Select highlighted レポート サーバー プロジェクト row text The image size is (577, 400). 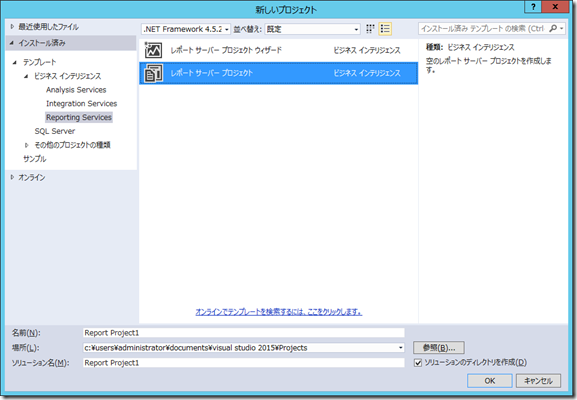(212, 73)
